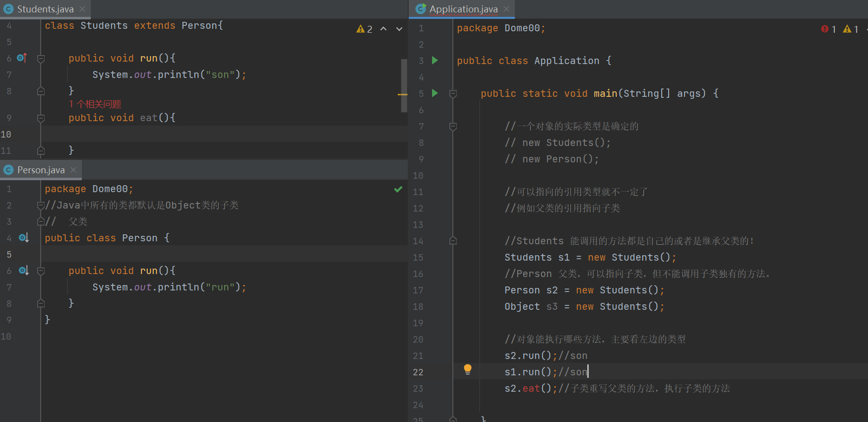Screen dimensions: 868x422
Task: Activate the Application.java tab
Action: 462,9
